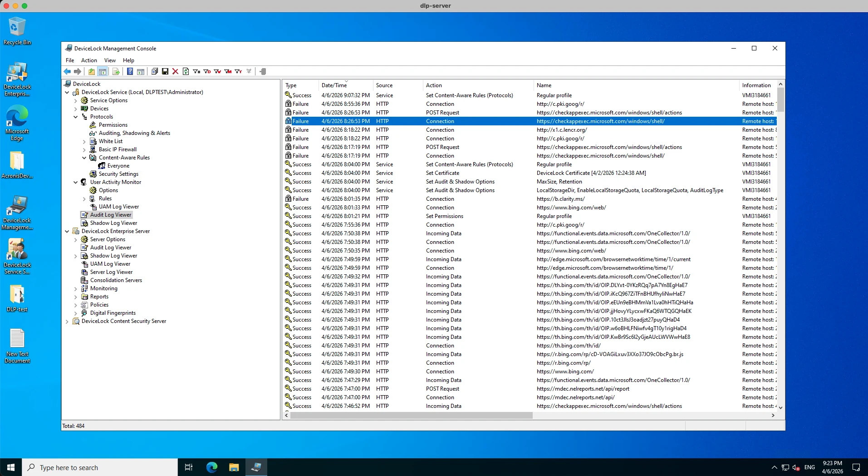The height and width of the screenshot is (476, 868).
Task: Open File Explorer from the taskbar
Action: 234,467
